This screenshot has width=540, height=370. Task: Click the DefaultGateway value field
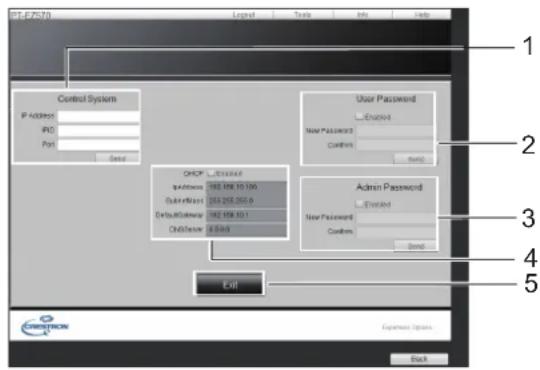pyautogui.click(x=246, y=215)
